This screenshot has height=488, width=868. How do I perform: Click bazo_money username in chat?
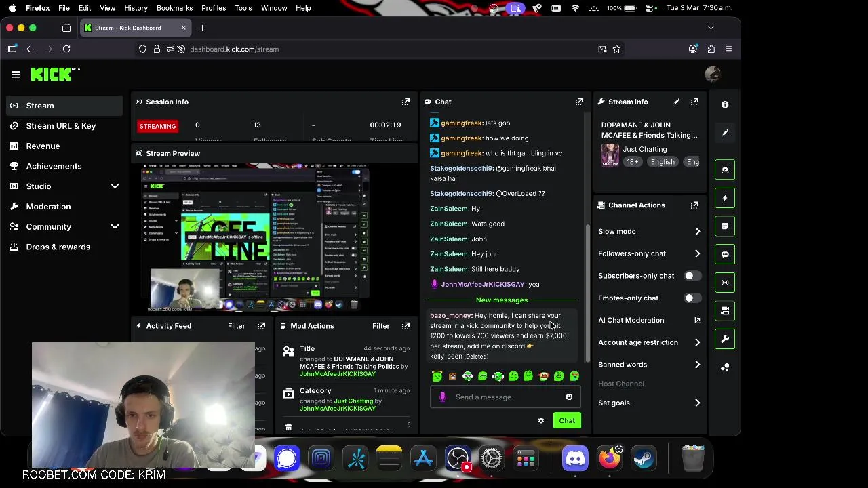(x=450, y=316)
